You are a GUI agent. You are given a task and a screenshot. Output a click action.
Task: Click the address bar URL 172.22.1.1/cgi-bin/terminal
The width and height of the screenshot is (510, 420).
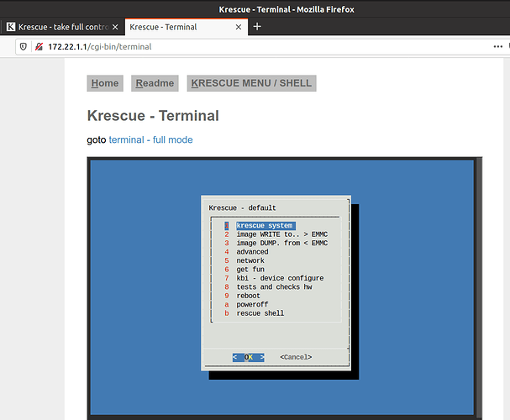click(x=100, y=46)
